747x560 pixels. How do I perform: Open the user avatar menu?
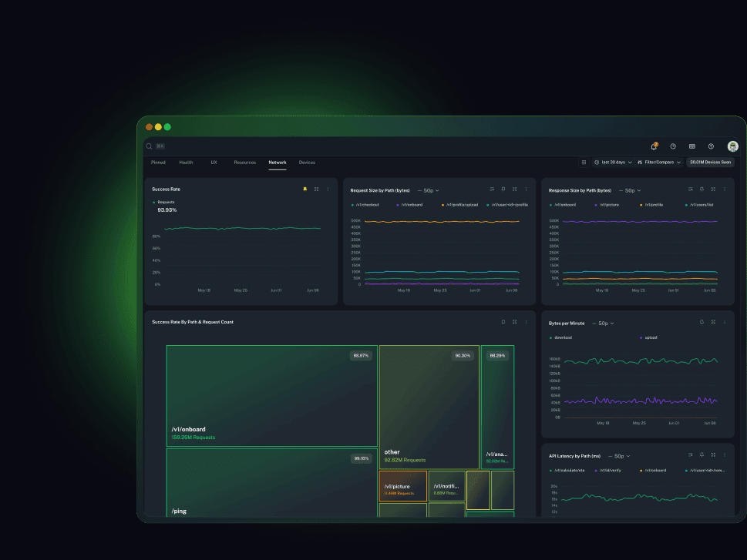(x=732, y=146)
